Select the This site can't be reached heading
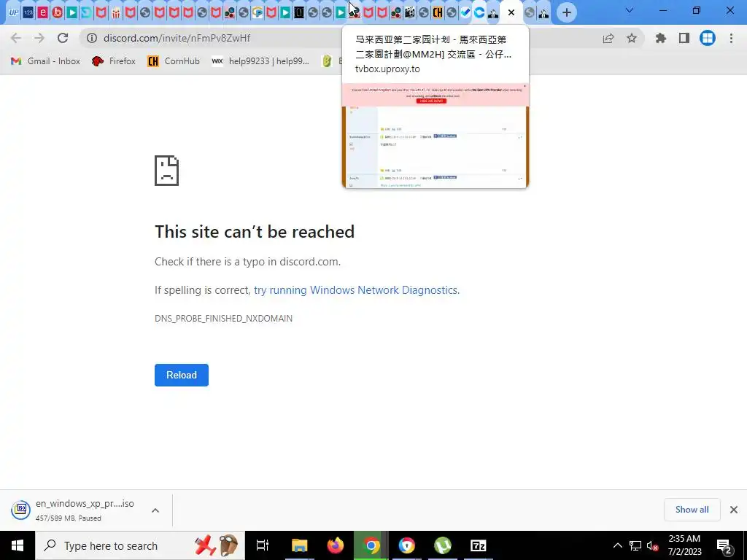Screen dimensions: 747x560 point(255,232)
